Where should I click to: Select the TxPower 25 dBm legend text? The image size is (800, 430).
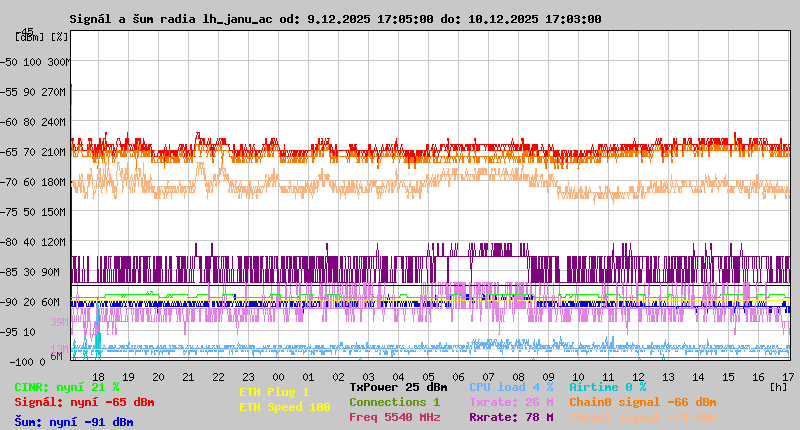tap(398, 387)
